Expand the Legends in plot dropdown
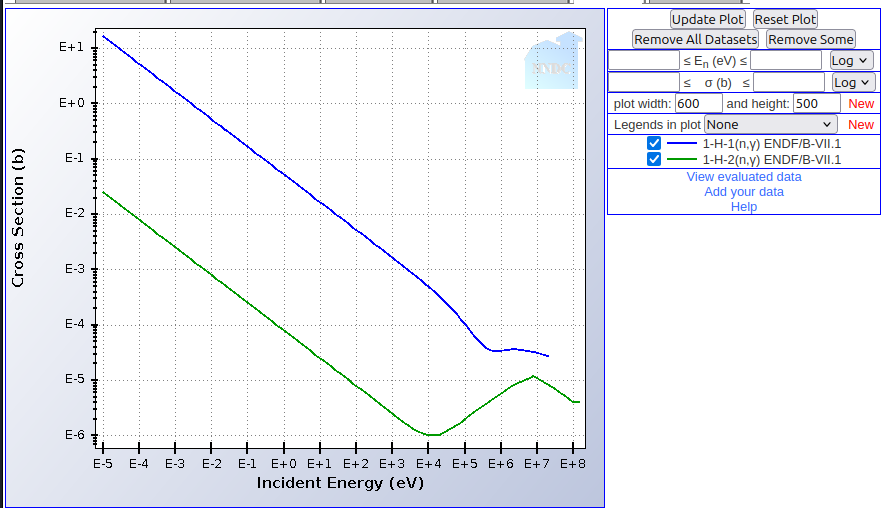The height and width of the screenshot is (508, 895). (770, 124)
